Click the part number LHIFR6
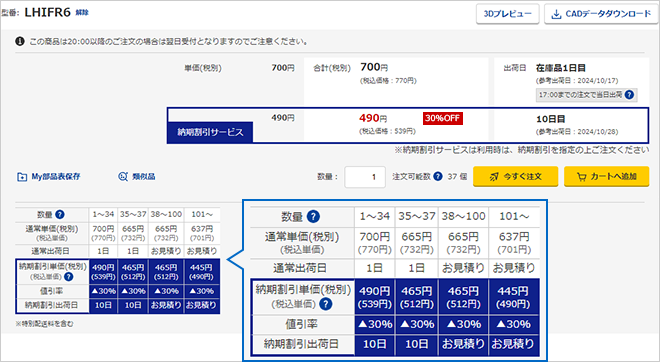The width and height of the screenshot is (660, 362). (x=48, y=13)
